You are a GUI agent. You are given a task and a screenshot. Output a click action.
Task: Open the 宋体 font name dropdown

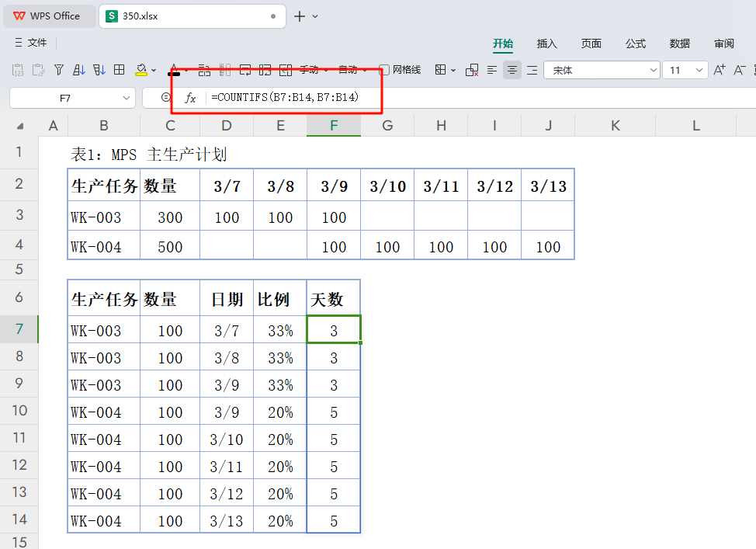tap(653, 71)
